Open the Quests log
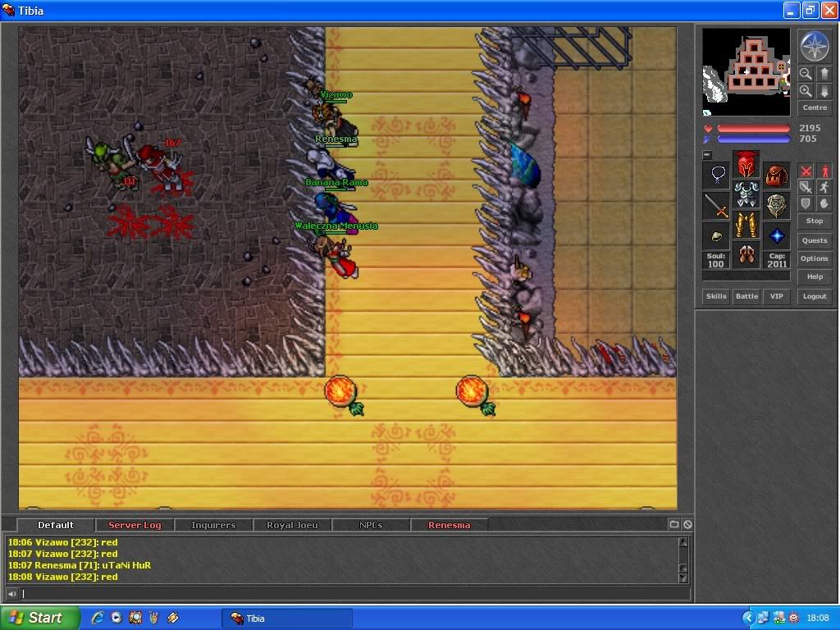The height and width of the screenshot is (630, 840). tap(815, 240)
